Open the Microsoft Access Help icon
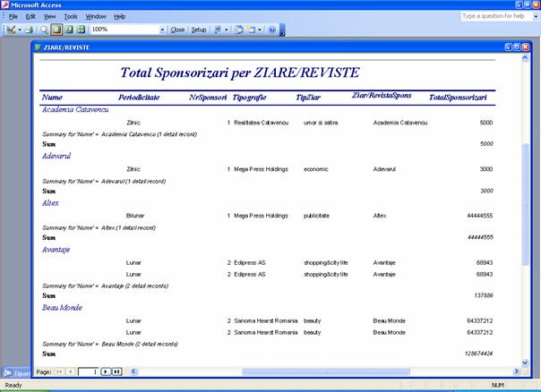The height and width of the screenshot is (392, 541). pos(272,30)
